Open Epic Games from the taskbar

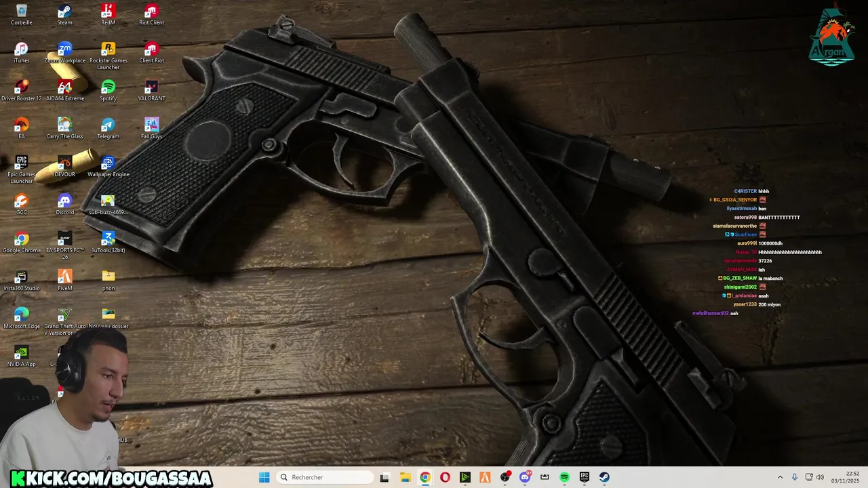click(x=585, y=477)
